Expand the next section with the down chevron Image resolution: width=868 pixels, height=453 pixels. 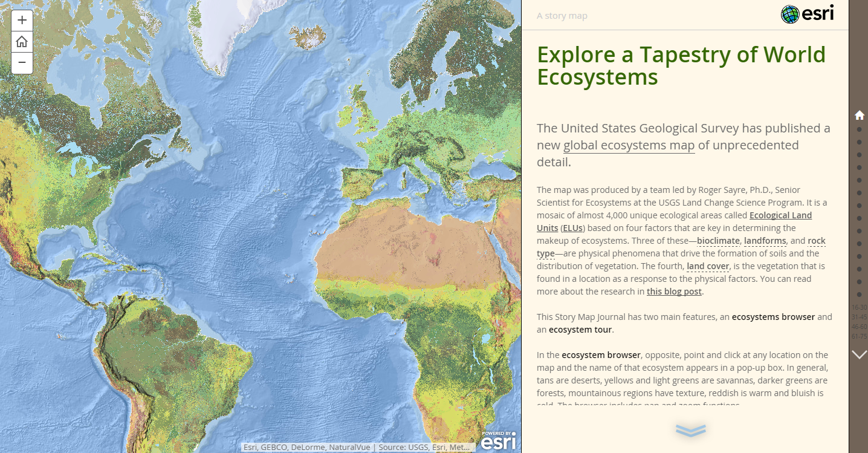pyautogui.click(x=860, y=354)
